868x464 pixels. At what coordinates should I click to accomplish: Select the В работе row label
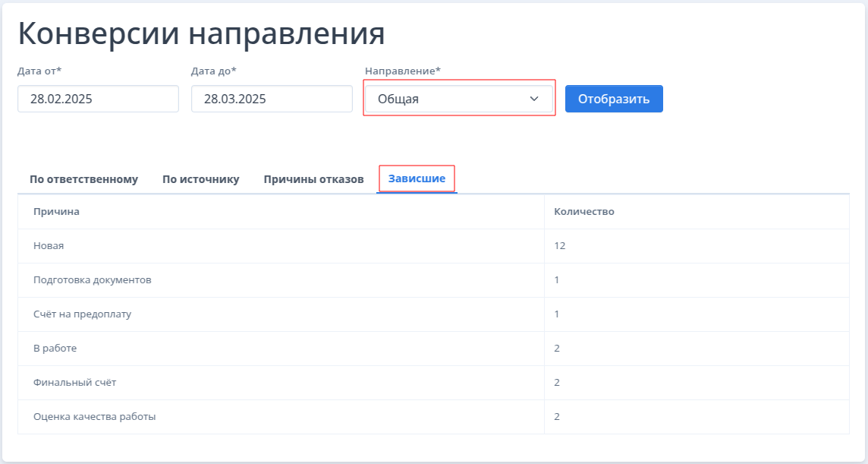[55, 348]
